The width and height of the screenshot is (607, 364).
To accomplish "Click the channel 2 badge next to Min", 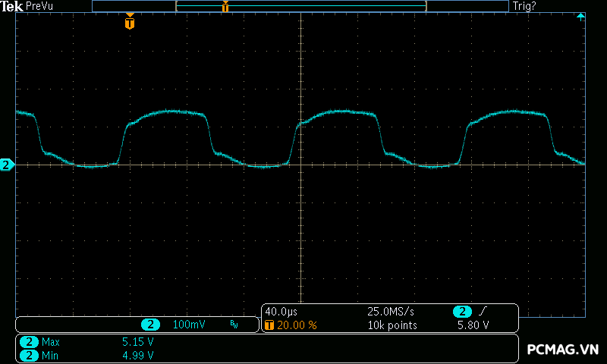I will pos(29,355).
